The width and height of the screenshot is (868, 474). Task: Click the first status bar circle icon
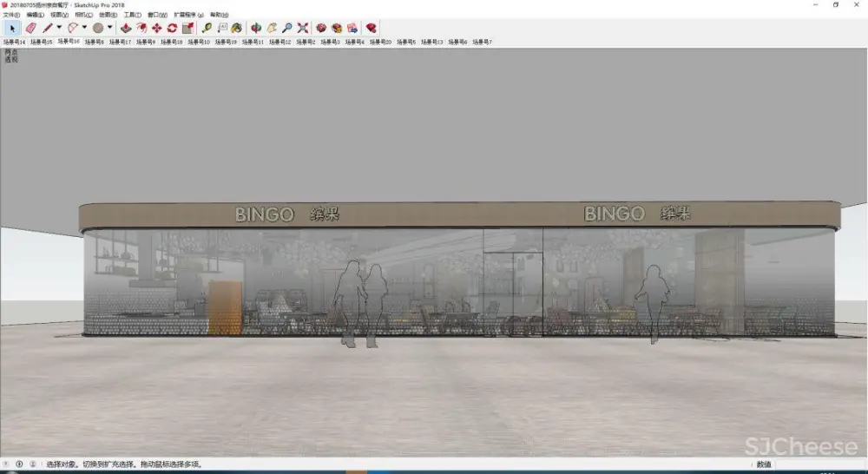pyautogui.click(x=7, y=464)
